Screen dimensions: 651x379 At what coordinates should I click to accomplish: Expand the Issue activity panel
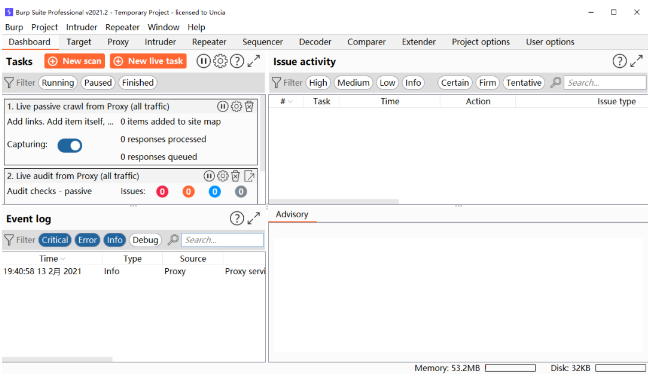coord(636,61)
